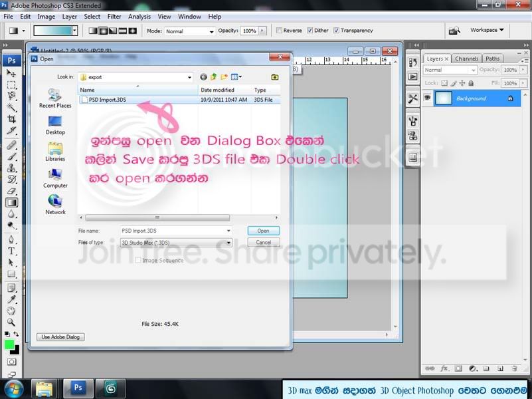Select the History Brush tool
532x399 pixels.
[11, 180]
